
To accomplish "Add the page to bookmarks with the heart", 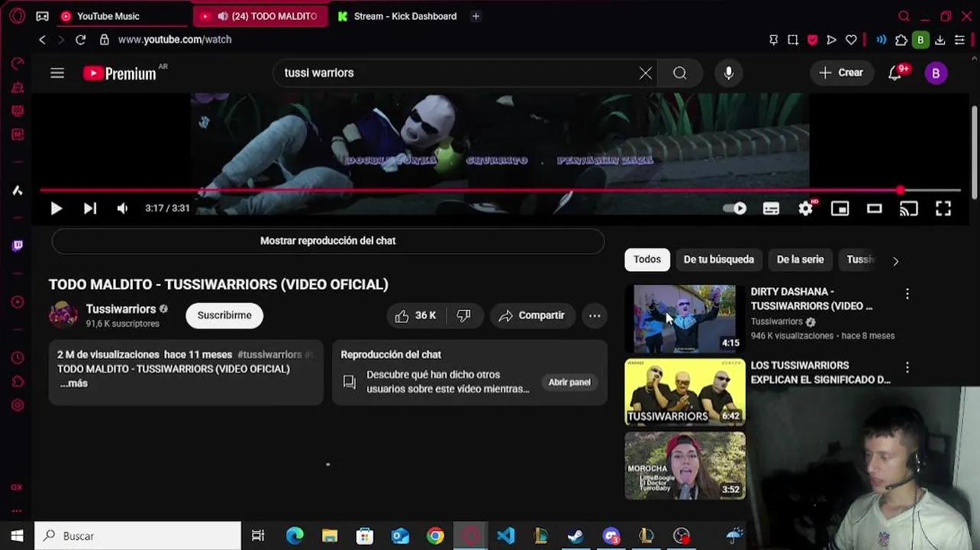I will (x=851, y=40).
